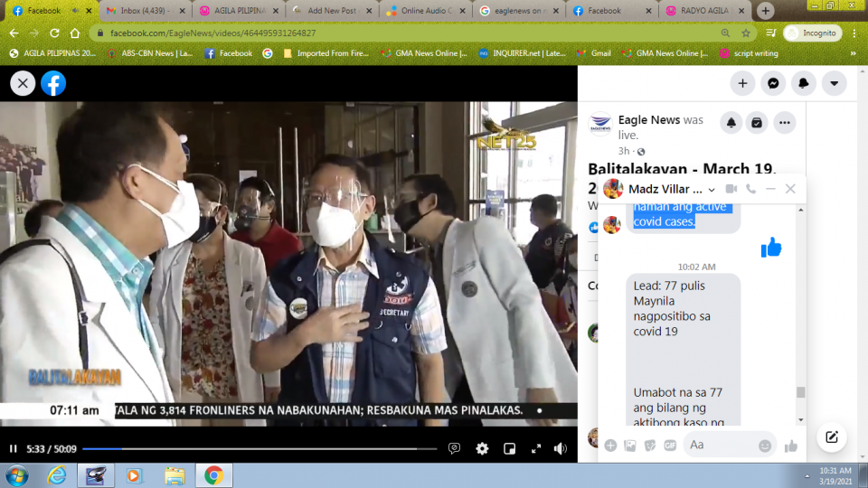Open video settings gear
Image resolution: width=868 pixels, height=488 pixels.
482,448
